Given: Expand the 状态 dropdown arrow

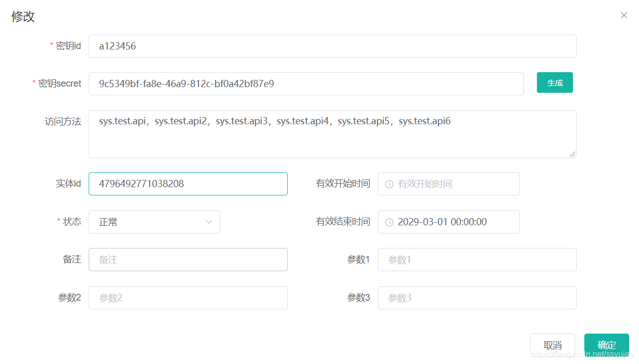Looking at the screenshot, I should pyautogui.click(x=209, y=222).
